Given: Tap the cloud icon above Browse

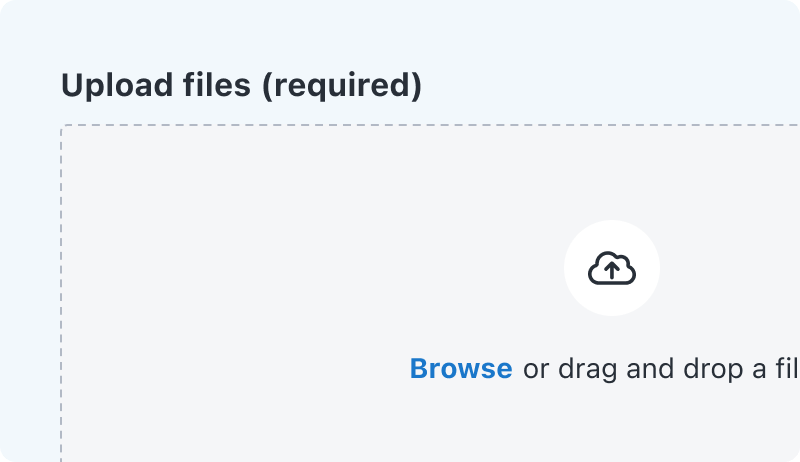Looking at the screenshot, I should click(612, 268).
